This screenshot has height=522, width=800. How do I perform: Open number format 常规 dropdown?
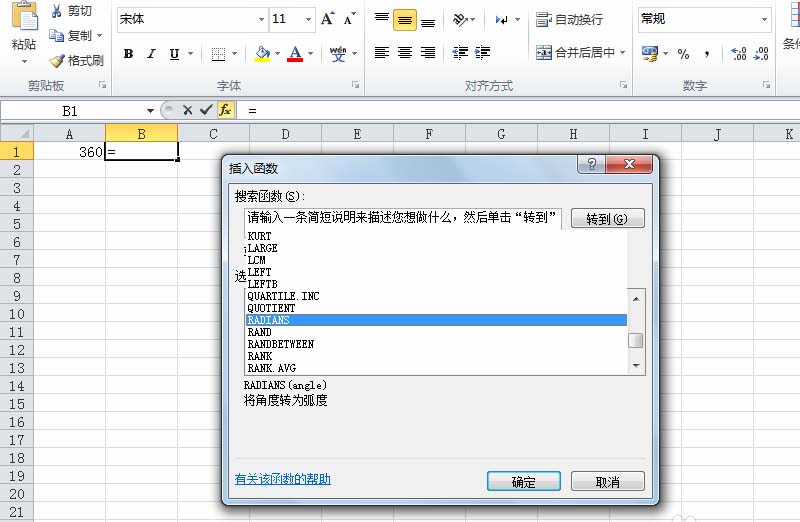pos(764,19)
